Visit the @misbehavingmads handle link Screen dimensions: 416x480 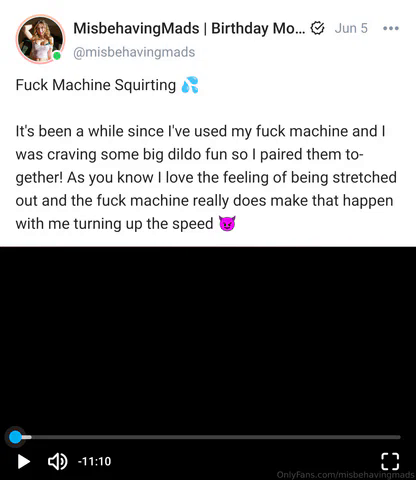134,52
